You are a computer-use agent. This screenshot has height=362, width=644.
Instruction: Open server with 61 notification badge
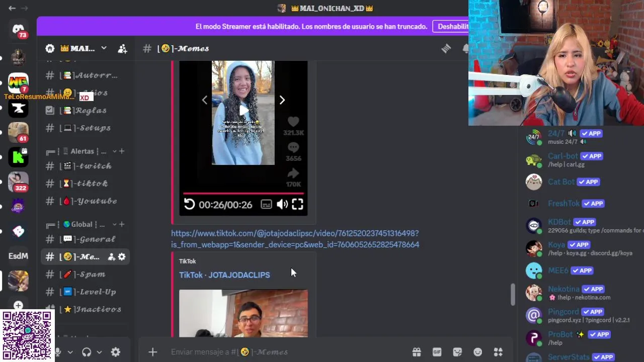[x=18, y=132]
